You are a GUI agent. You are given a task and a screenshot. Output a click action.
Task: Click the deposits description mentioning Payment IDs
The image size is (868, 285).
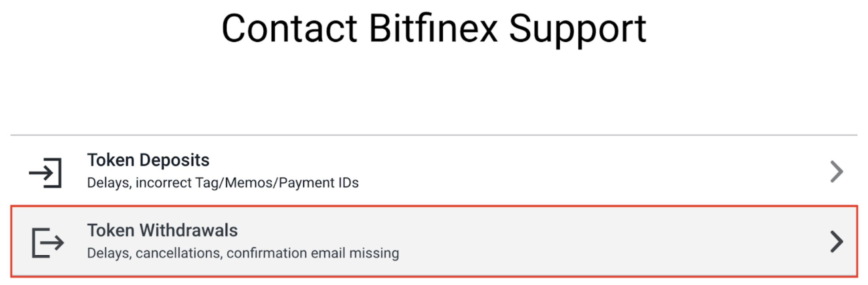coord(223,183)
